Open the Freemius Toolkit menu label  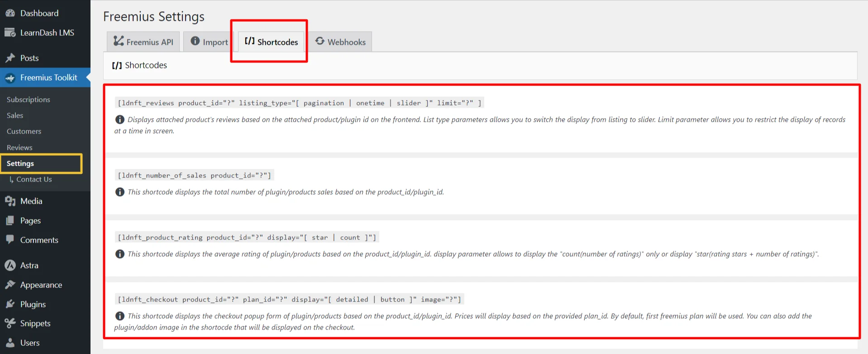[x=49, y=77]
